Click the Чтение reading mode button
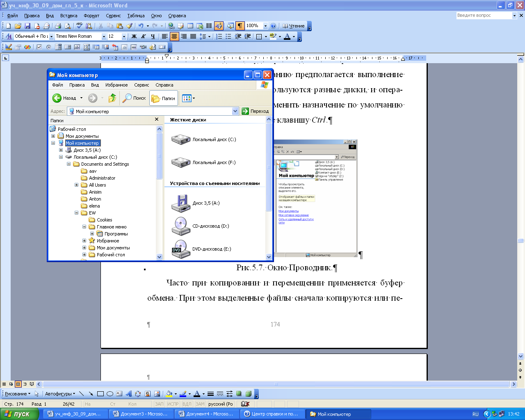 pyautogui.click(x=294, y=26)
